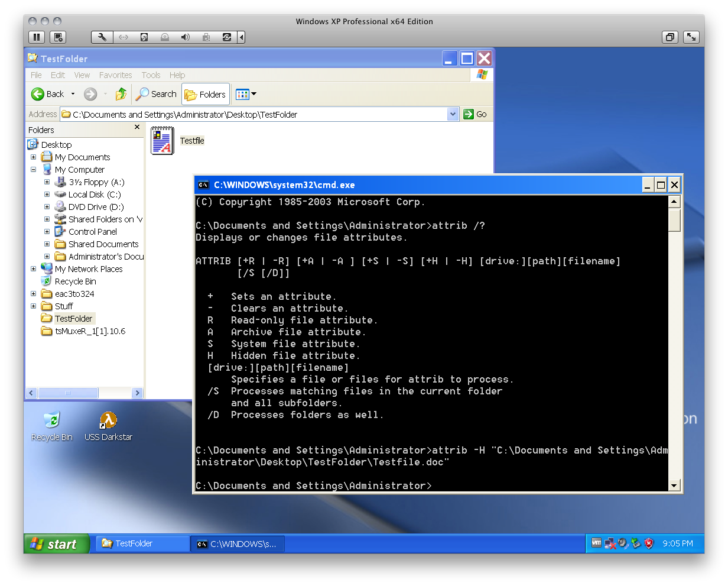Open the View menu
Screen dimensions: 728x586
coord(82,75)
